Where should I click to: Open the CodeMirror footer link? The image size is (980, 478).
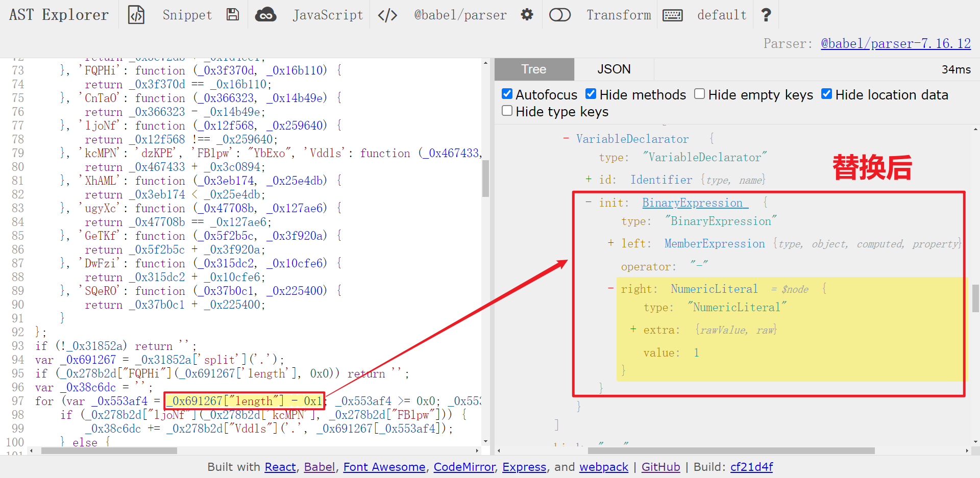pos(464,467)
